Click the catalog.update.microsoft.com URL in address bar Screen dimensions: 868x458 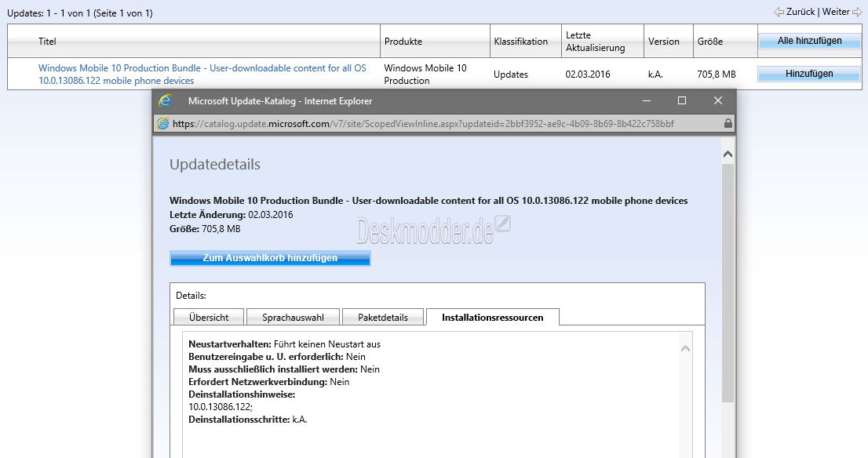pyautogui.click(x=423, y=124)
